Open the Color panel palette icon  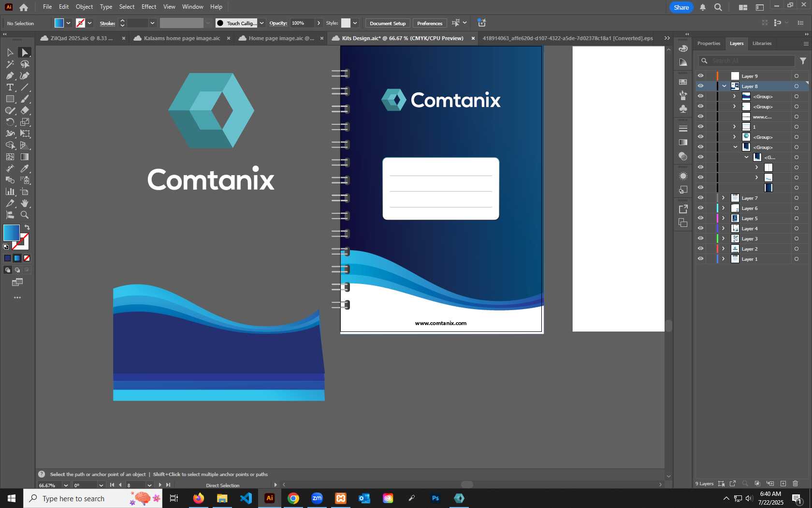(x=683, y=48)
